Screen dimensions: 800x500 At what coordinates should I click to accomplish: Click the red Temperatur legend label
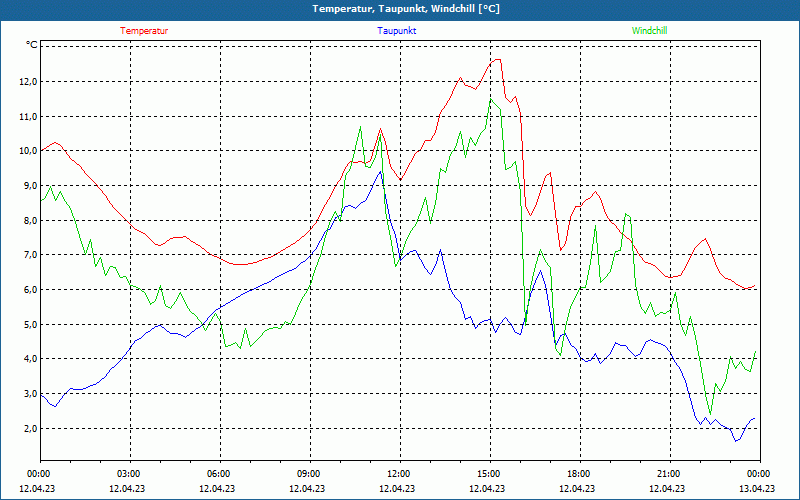[x=144, y=31]
